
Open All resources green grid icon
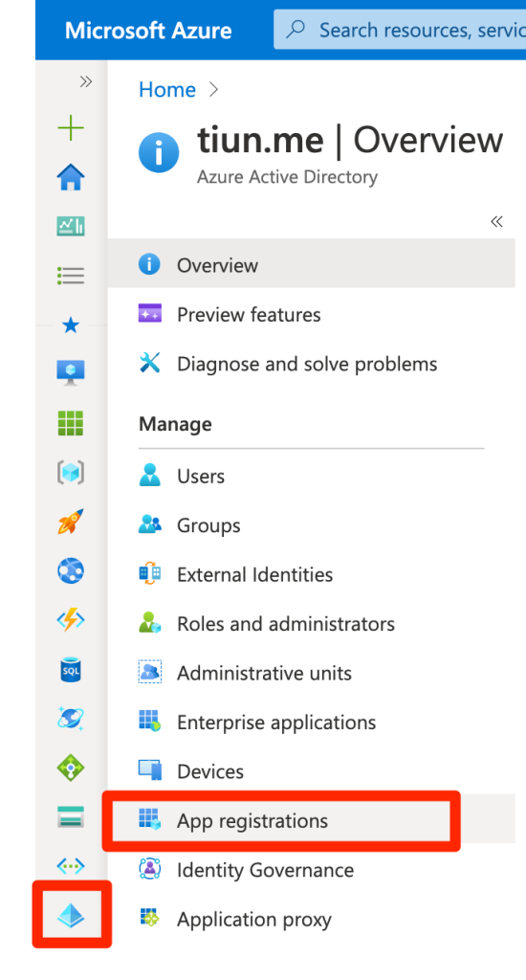71,423
